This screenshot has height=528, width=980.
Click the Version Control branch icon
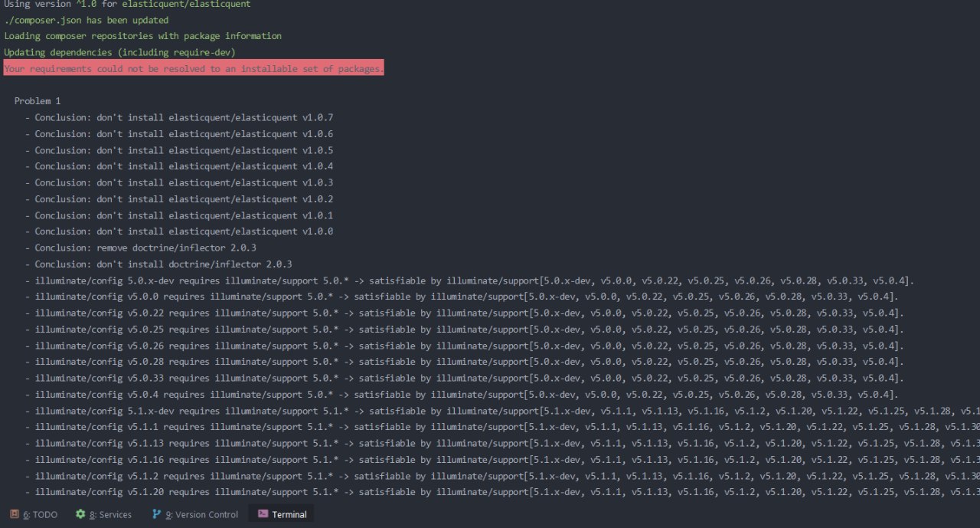pyautogui.click(x=156, y=514)
